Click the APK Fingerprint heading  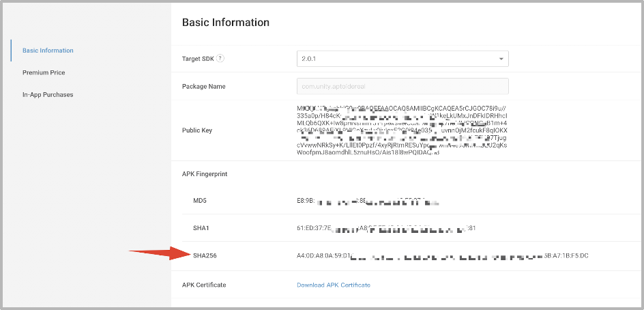tap(205, 174)
